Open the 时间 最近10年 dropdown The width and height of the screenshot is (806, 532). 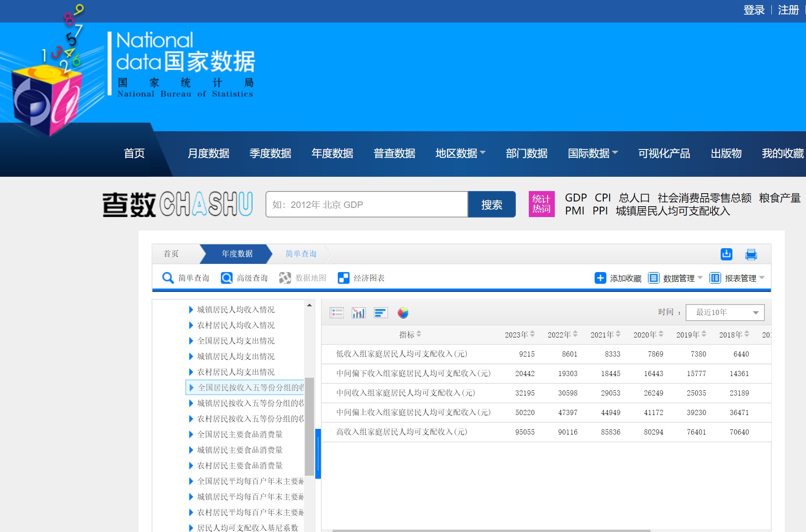(725, 312)
